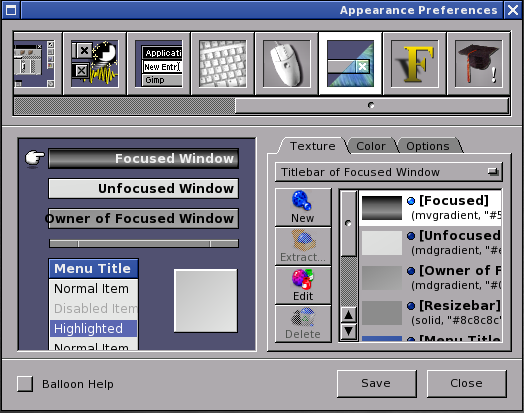
Task: Select the [Resizebar] texture radio dot
Action: (x=411, y=306)
